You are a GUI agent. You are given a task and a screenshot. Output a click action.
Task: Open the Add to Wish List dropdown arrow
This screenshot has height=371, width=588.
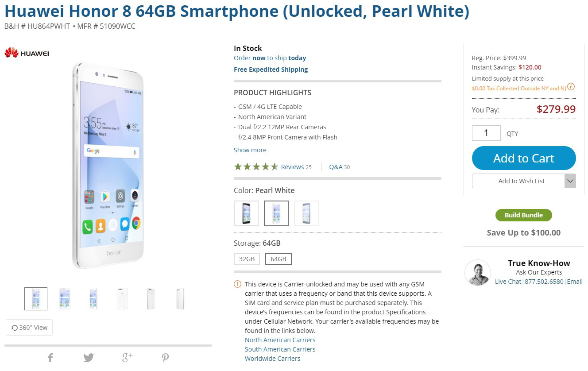[x=570, y=181]
